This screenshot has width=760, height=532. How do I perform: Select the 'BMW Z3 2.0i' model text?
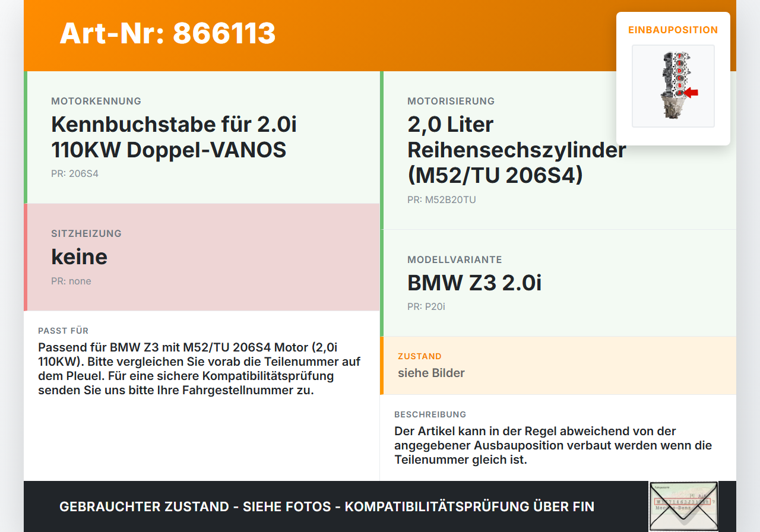[474, 283]
